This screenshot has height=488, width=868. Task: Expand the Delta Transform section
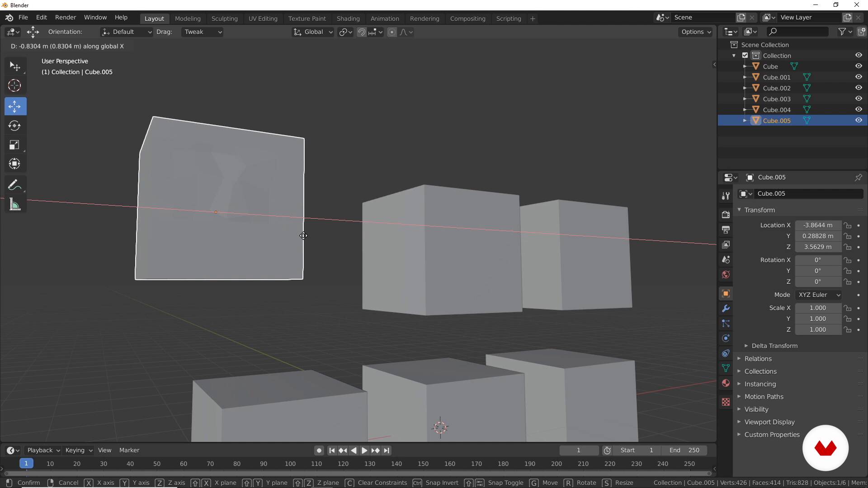[774, 346]
